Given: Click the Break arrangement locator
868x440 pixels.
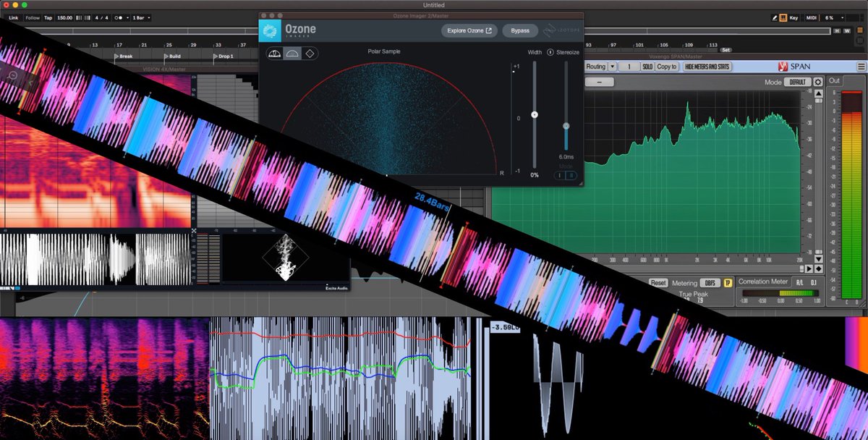Looking at the screenshot, I should coord(124,56).
